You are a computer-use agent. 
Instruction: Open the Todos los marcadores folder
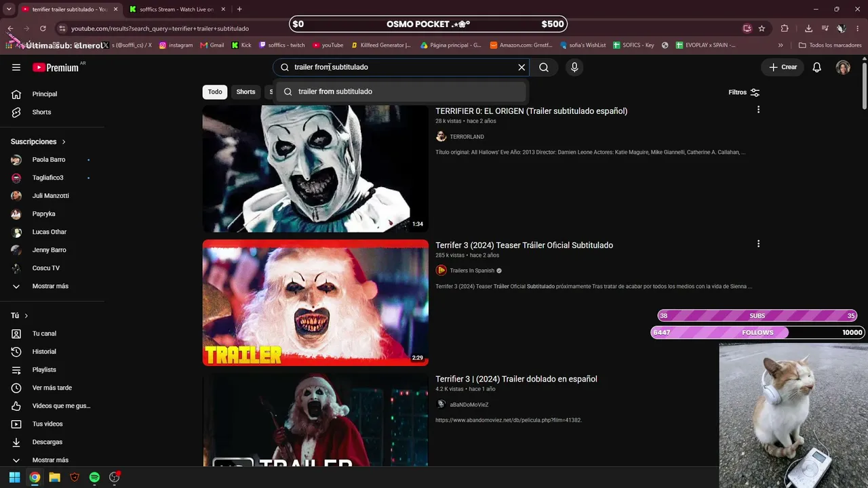click(x=830, y=45)
